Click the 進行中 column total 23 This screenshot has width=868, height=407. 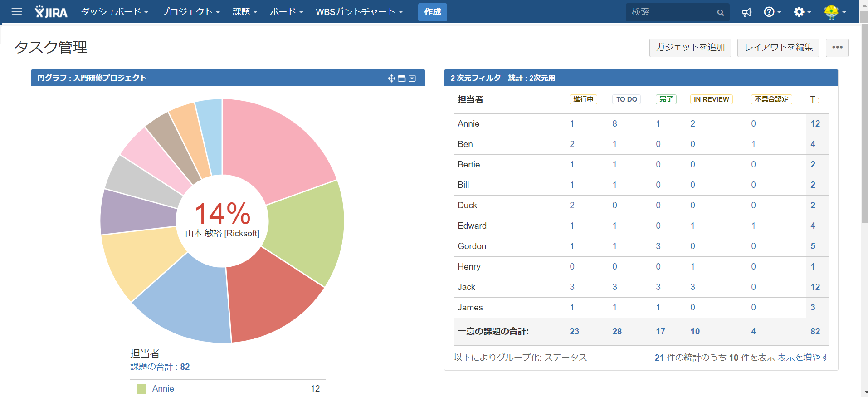click(574, 332)
